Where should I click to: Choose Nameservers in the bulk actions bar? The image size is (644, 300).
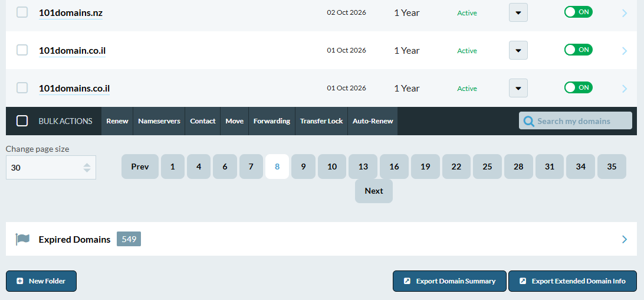point(159,121)
